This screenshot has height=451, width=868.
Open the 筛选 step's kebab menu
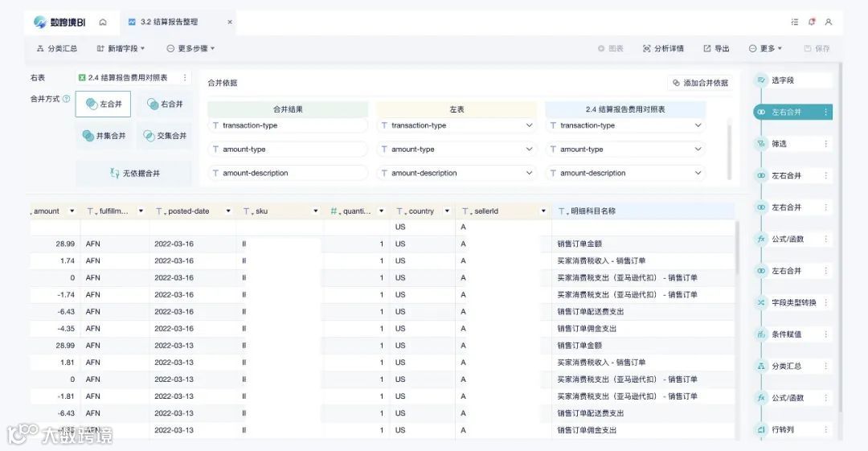pyautogui.click(x=826, y=144)
